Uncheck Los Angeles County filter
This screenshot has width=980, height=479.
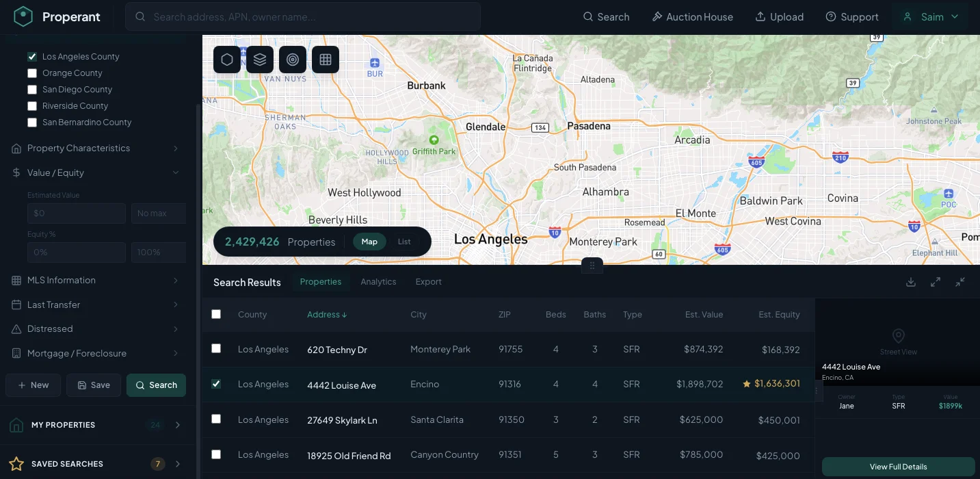tap(31, 56)
